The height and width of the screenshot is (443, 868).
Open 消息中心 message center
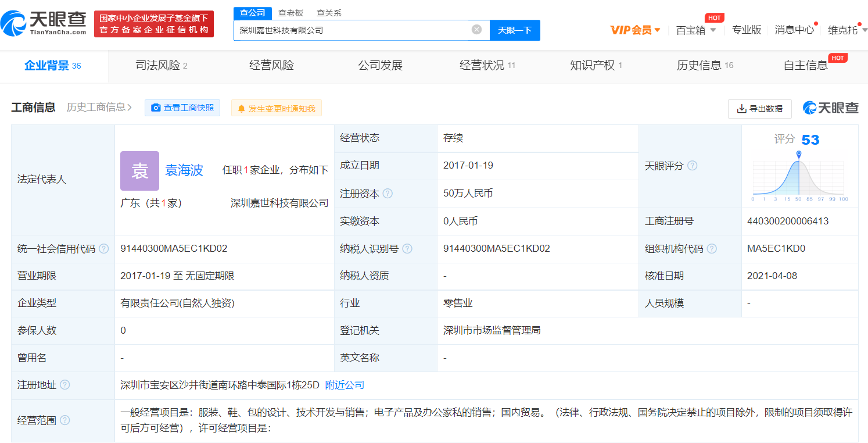point(795,30)
